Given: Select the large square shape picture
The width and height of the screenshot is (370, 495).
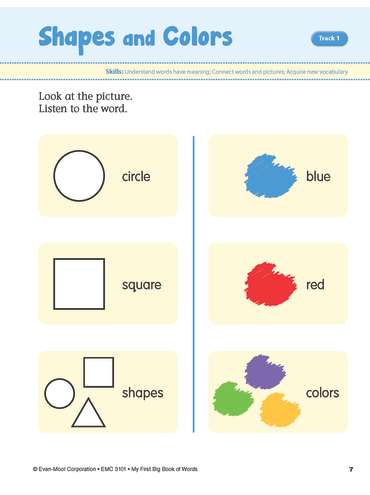Looking at the screenshot, I should [x=79, y=284].
